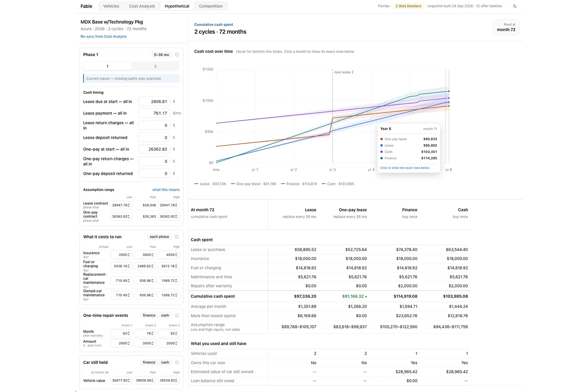Step Insurance low value spinner

129,255
